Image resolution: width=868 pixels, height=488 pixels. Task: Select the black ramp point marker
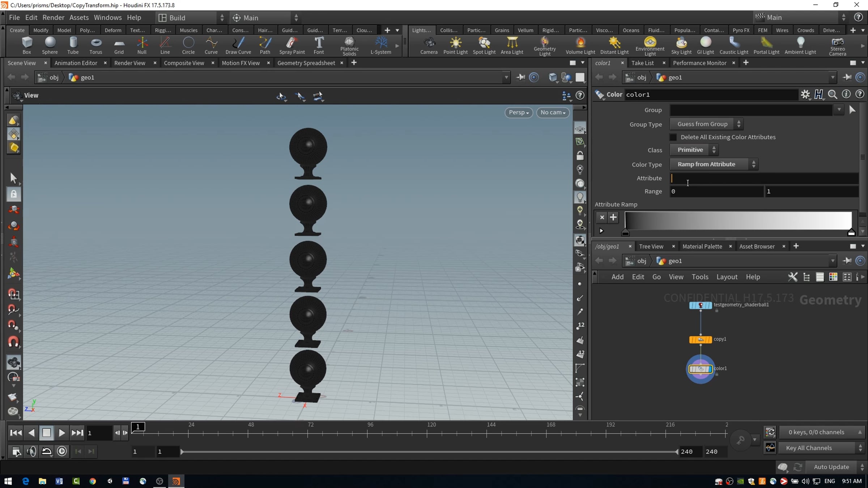(x=625, y=232)
